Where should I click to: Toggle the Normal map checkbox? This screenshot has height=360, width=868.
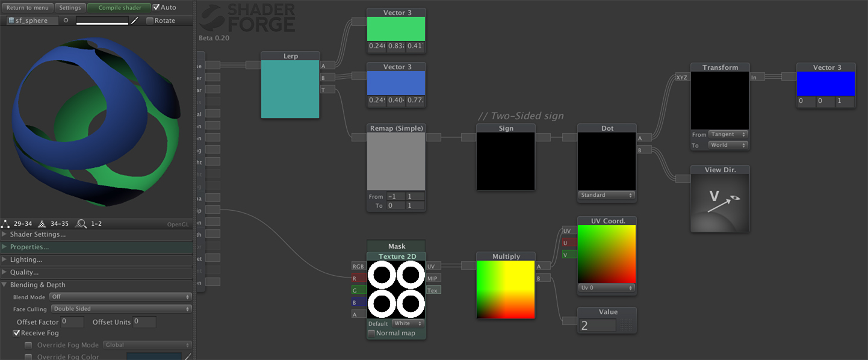[x=371, y=333]
